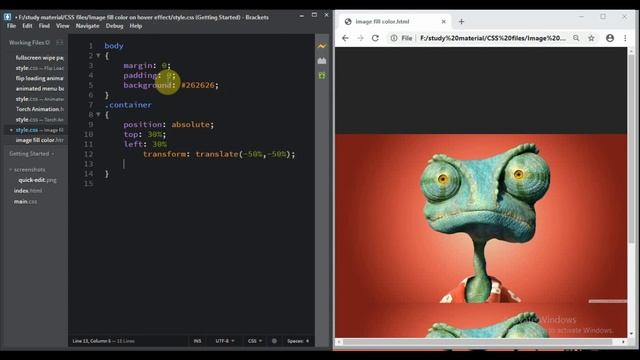Click the linting status circle in status bar
The width and height of the screenshot is (640, 360).
[274, 341]
